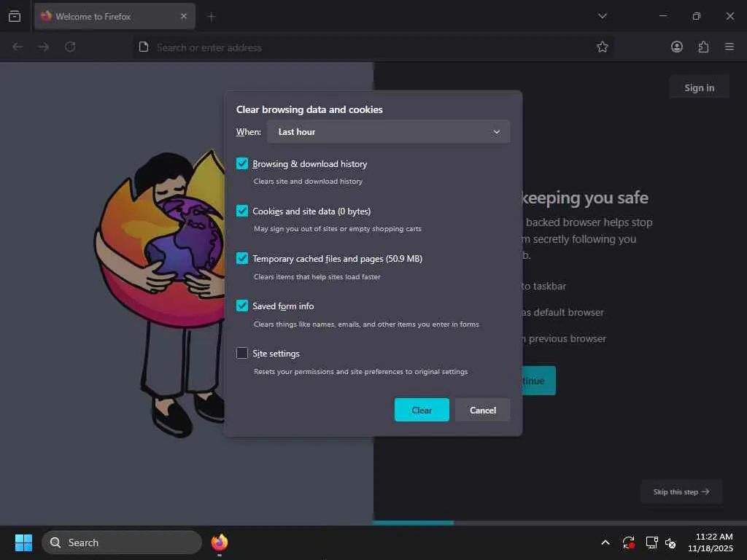Go back with the back arrow

pos(18,47)
